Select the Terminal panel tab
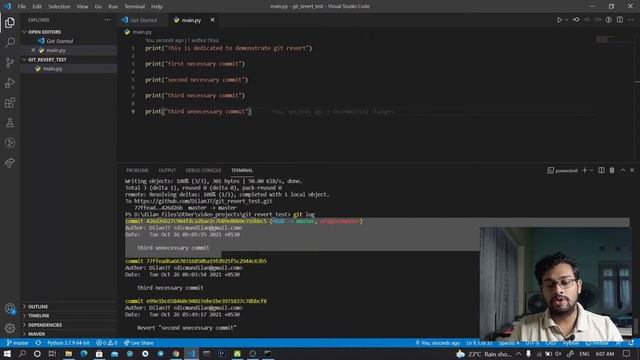The image size is (640, 360). pyautogui.click(x=242, y=170)
